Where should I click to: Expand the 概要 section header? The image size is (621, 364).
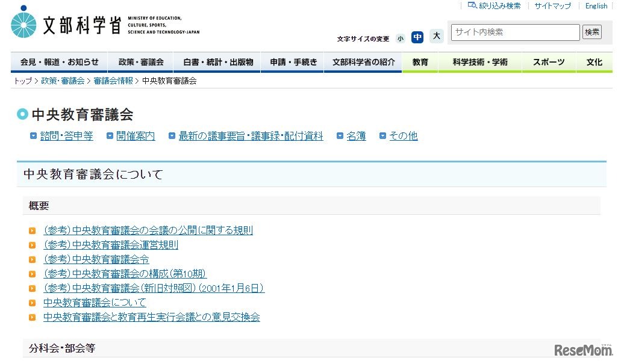[39, 206]
